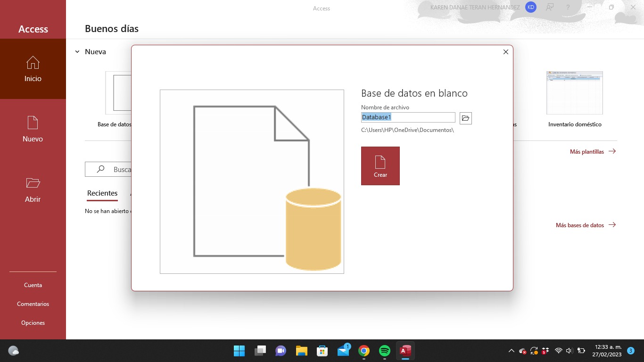Click the KAREN DANAE TERAN HERNANDEZ account name

tap(475, 8)
